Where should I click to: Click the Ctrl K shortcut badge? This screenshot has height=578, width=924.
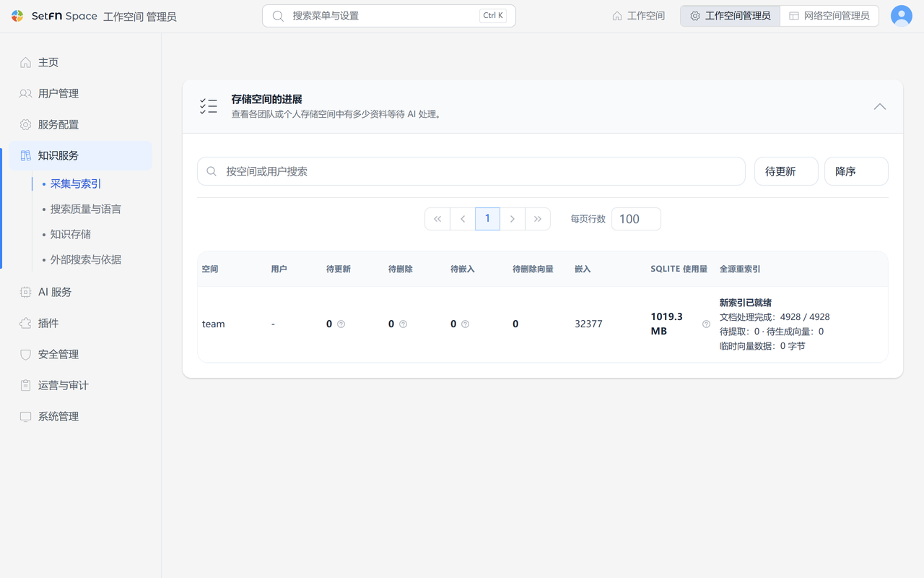coord(493,16)
